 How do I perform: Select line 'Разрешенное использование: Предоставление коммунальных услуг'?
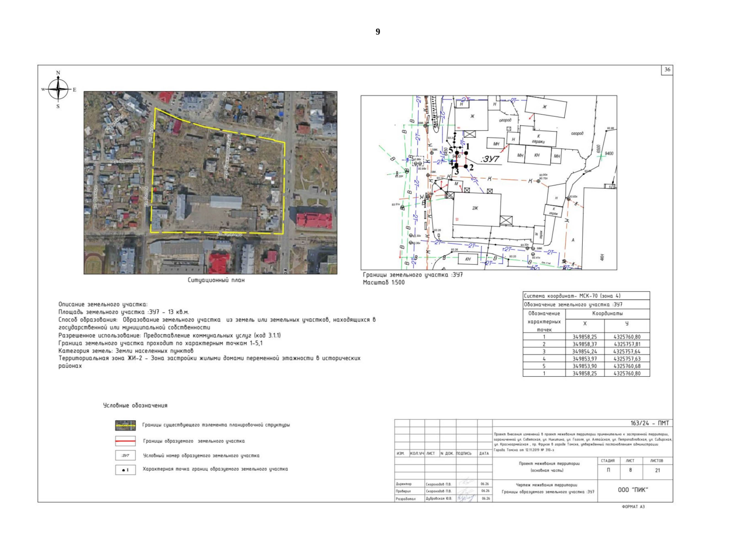coord(170,336)
